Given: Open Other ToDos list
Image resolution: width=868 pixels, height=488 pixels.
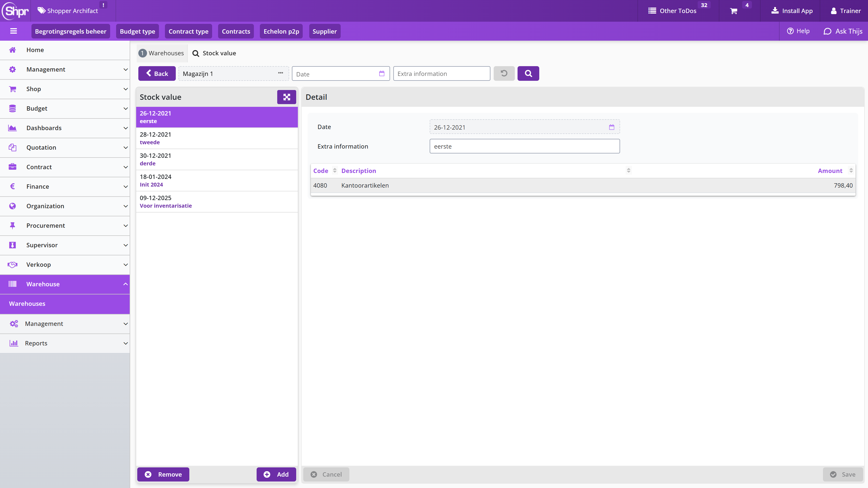Looking at the screenshot, I should [x=672, y=11].
